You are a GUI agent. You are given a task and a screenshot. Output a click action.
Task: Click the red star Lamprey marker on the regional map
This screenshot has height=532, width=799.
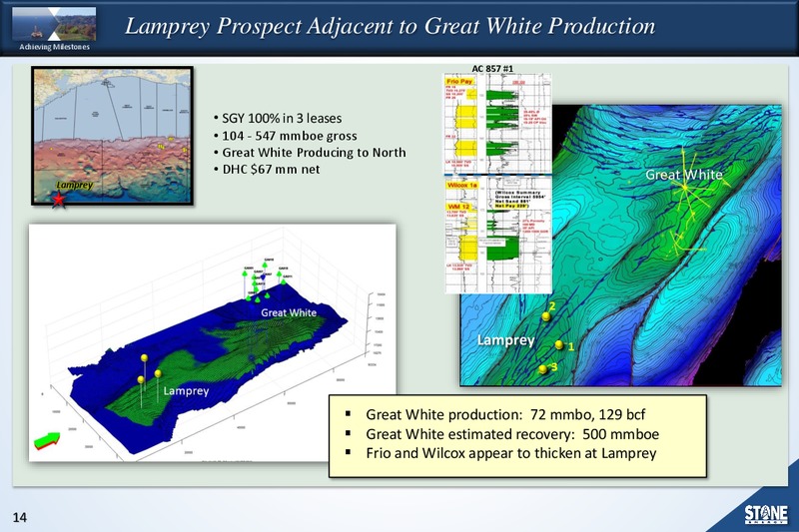pyautogui.click(x=59, y=199)
